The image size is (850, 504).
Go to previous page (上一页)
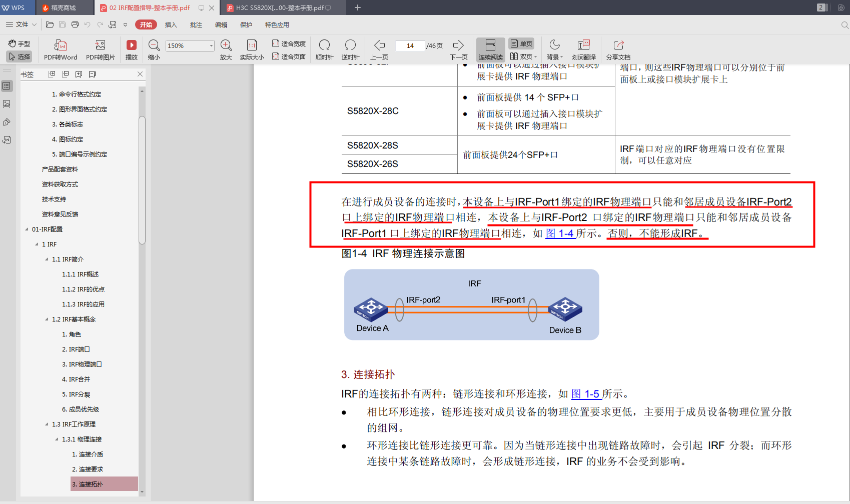[379, 50]
